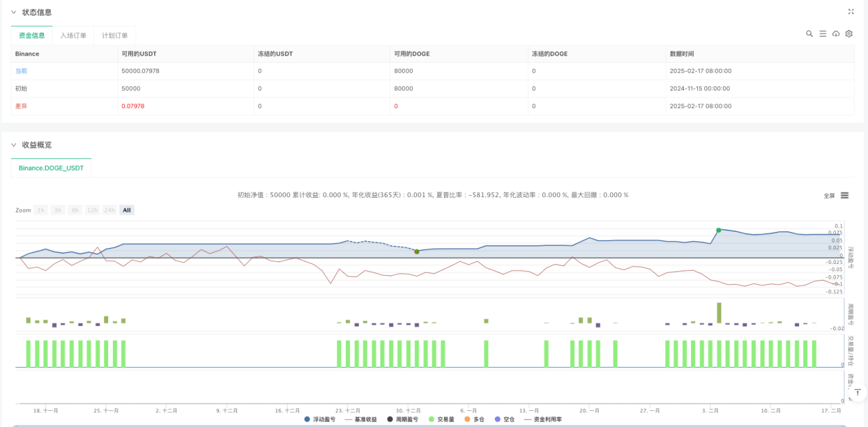The image size is (868, 427).
Task: Click the cloud download icon
Action: tap(836, 33)
